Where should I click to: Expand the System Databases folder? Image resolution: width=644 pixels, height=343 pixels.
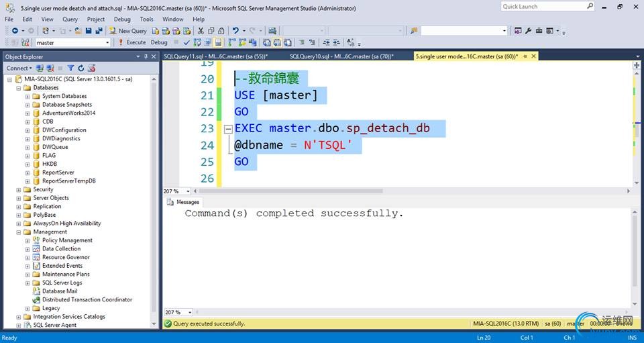(x=28, y=97)
